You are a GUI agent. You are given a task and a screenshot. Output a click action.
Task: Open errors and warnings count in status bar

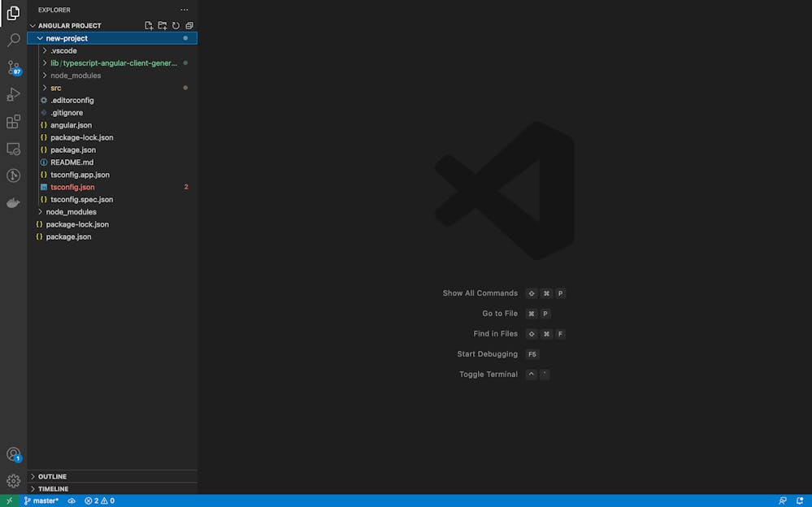pos(99,501)
